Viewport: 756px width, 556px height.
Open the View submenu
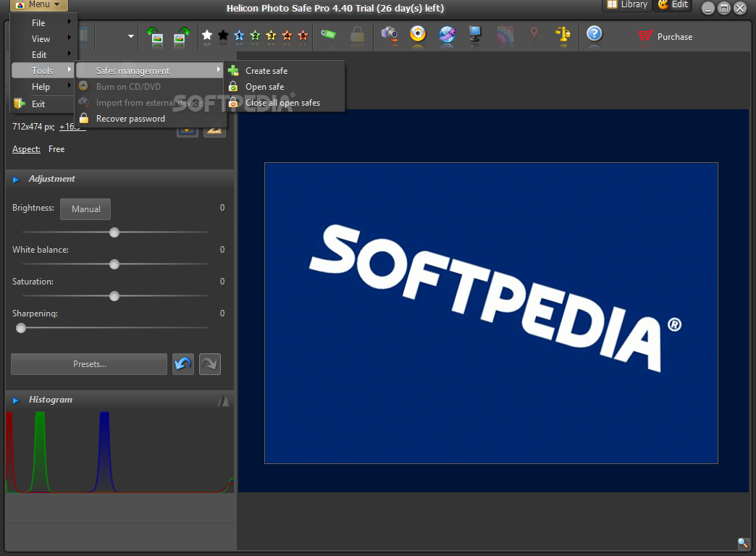(43, 38)
